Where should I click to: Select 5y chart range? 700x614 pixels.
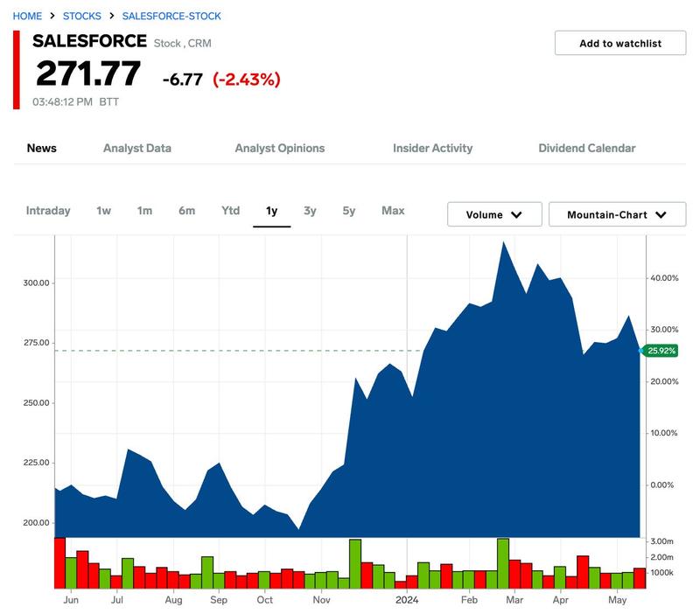(349, 211)
